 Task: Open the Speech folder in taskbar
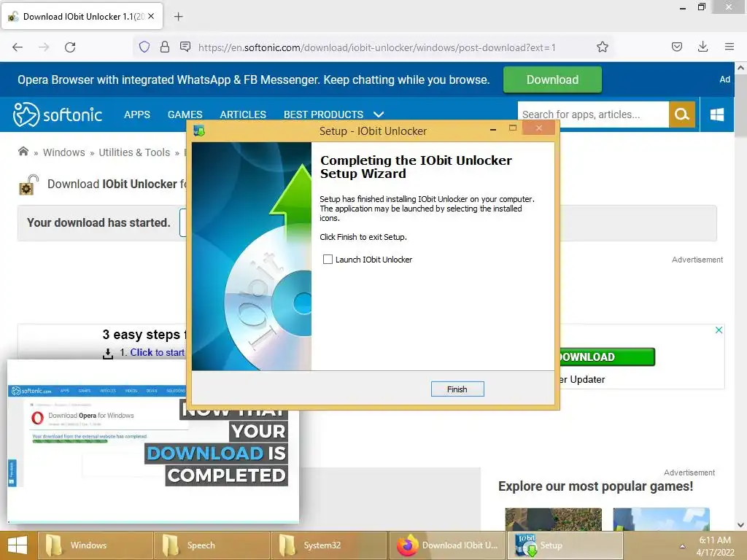(x=212, y=545)
